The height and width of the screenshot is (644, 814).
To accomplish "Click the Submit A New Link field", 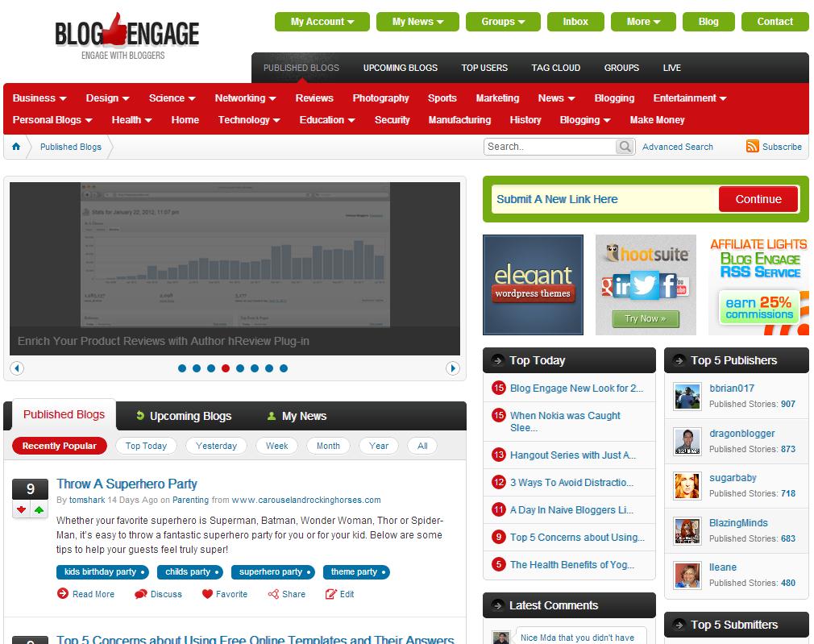I will (x=605, y=199).
